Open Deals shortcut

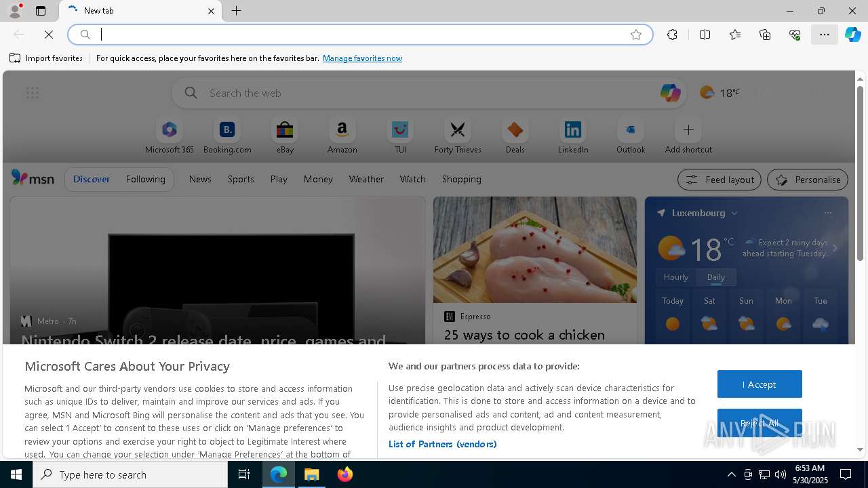click(515, 136)
